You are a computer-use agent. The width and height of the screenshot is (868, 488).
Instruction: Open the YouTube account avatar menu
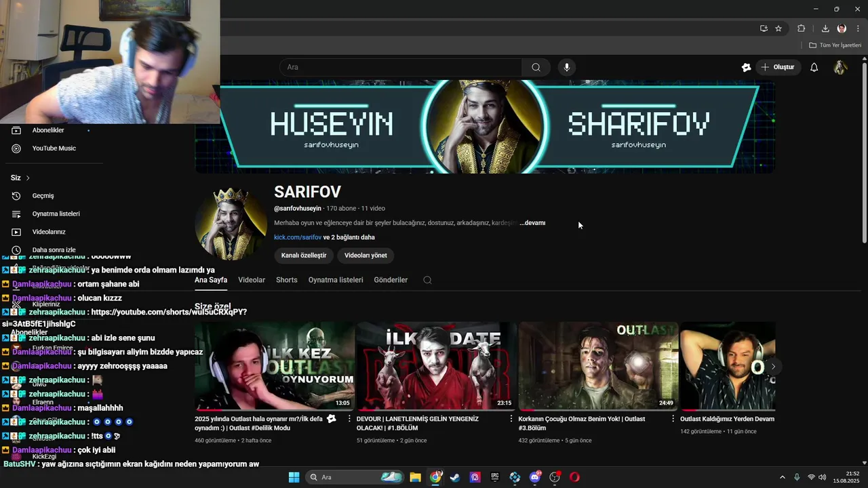tap(840, 67)
